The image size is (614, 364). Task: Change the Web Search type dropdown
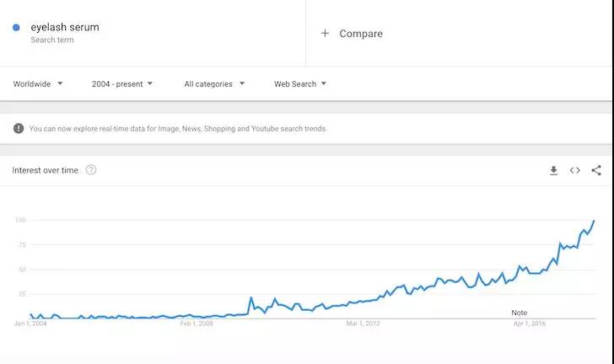click(300, 83)
